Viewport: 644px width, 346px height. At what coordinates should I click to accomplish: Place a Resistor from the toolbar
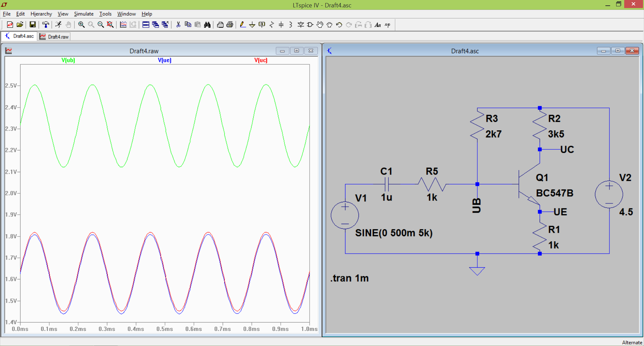point(272,24)
